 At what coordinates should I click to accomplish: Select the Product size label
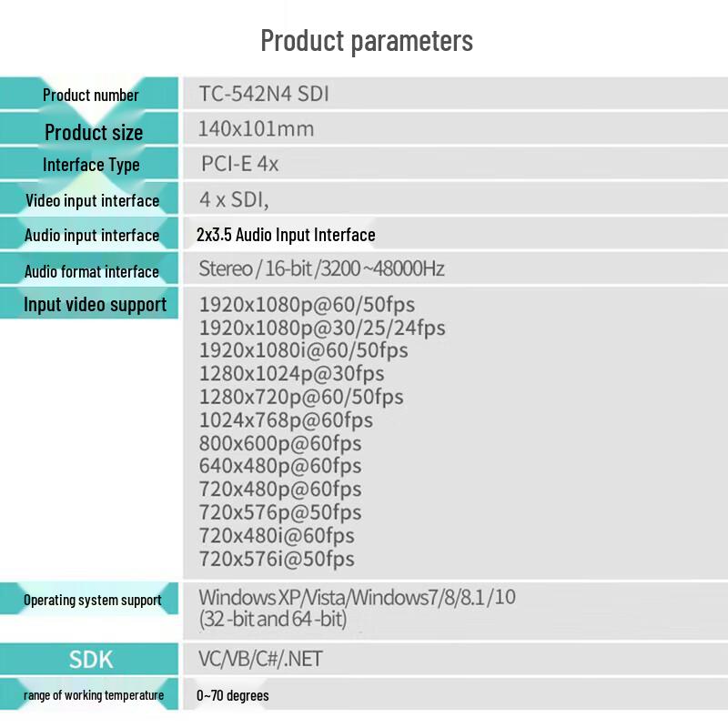(x=94, y=132)
